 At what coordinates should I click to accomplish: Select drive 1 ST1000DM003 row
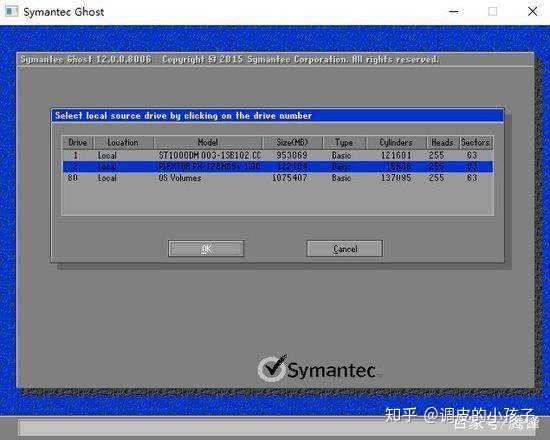[x=278, y=155]
